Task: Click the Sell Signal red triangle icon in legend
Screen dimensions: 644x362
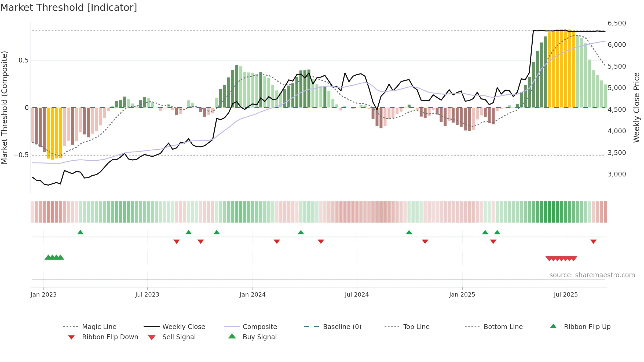Action: point(152,337)
